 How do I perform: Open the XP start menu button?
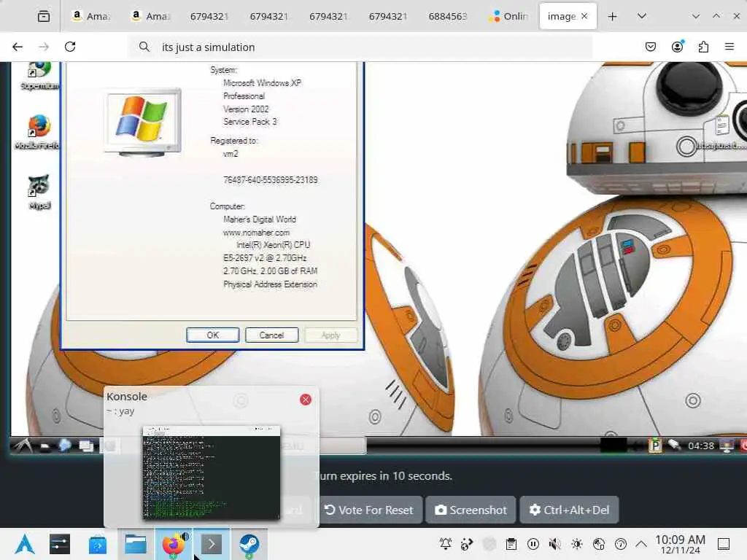pos(23,446)
